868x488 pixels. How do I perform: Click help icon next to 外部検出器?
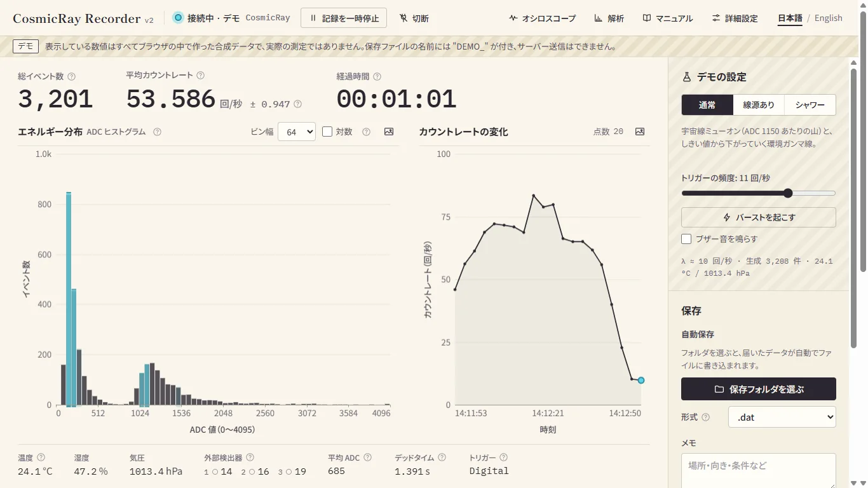coord(250,457)
